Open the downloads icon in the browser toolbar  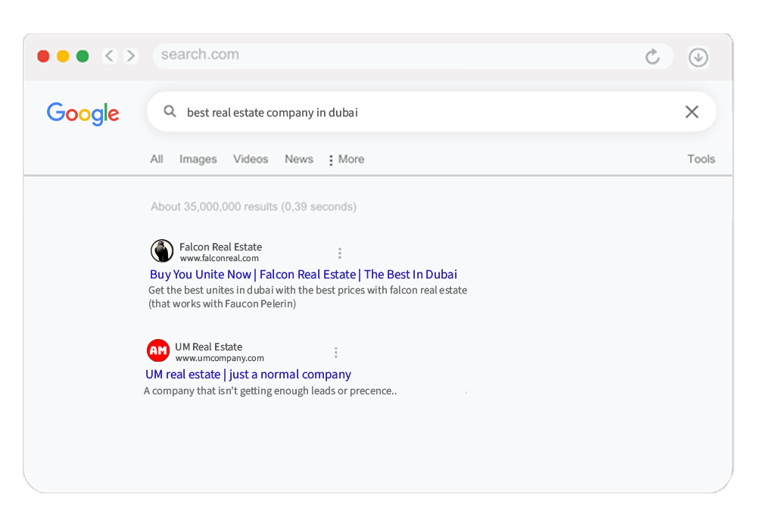pos(698,58)
